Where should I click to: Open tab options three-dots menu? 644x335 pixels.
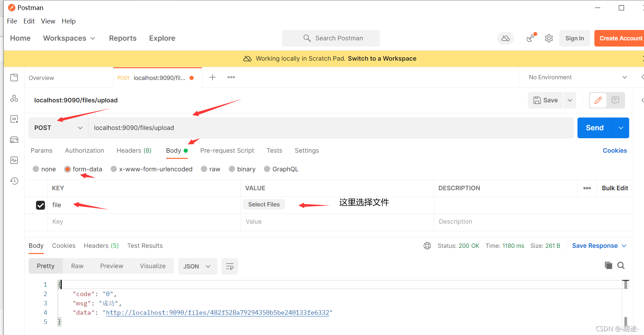(231, 77)
